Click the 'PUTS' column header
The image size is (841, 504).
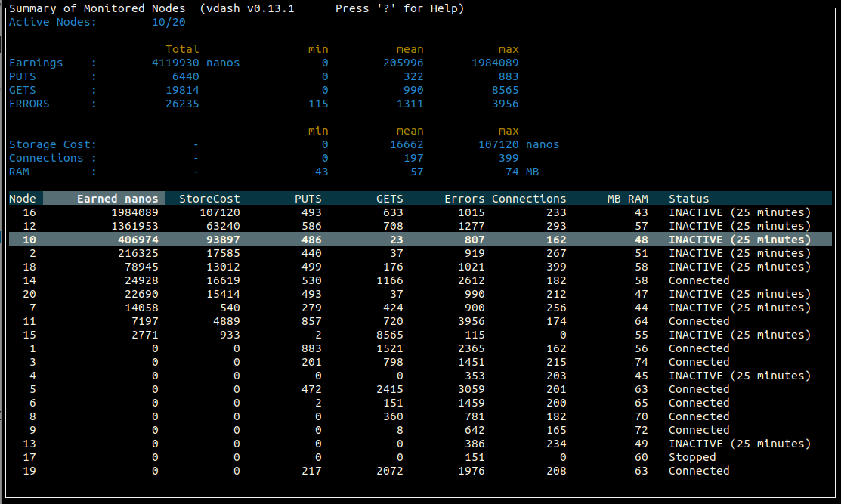tap(308, 199)
